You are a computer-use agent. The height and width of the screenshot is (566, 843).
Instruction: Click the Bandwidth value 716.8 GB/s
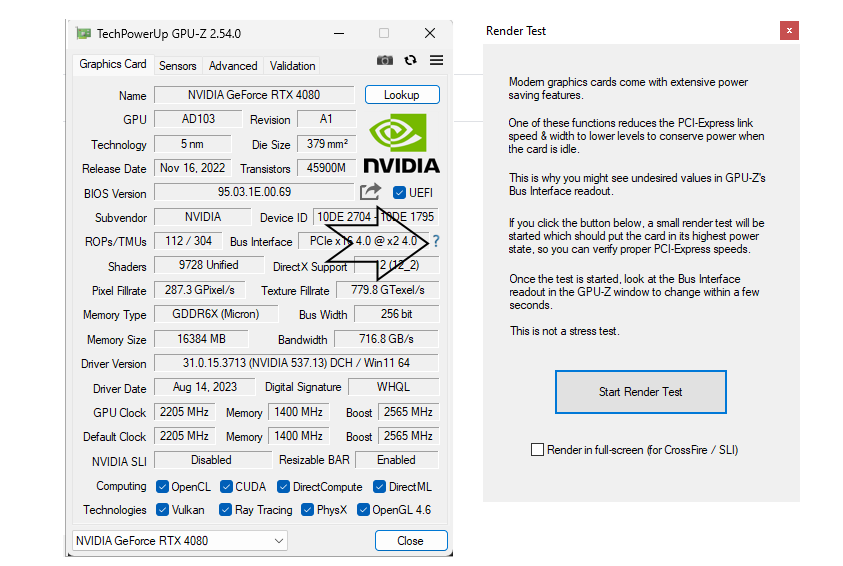click(387, 339)
